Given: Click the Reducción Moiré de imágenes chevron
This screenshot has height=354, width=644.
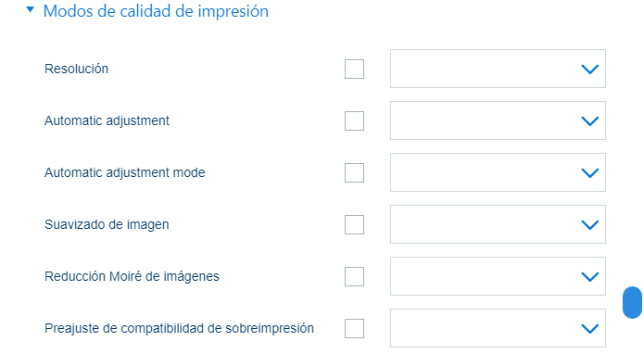Looking at the screenshot, I should [589, 277].
